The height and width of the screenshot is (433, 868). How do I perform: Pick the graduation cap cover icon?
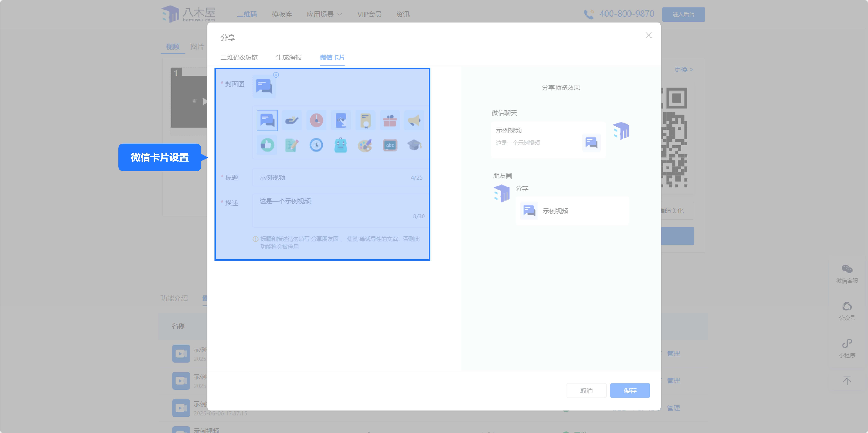414,145
